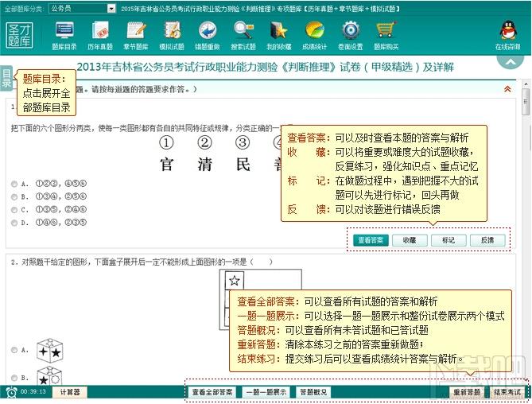Select question 1 answer C ①③⑤, ②④⑥
This screenshot has height=404, width=532.
[14, 210]
